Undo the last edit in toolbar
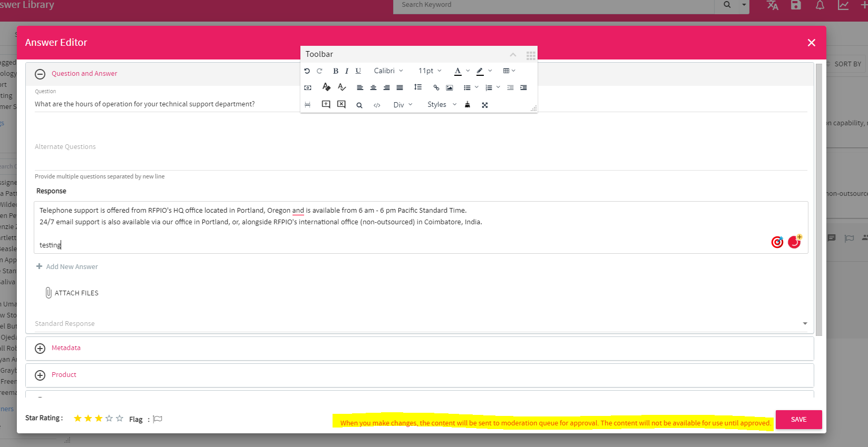The height and width of the screenshot is (447, 868). (x=307, y=71)
